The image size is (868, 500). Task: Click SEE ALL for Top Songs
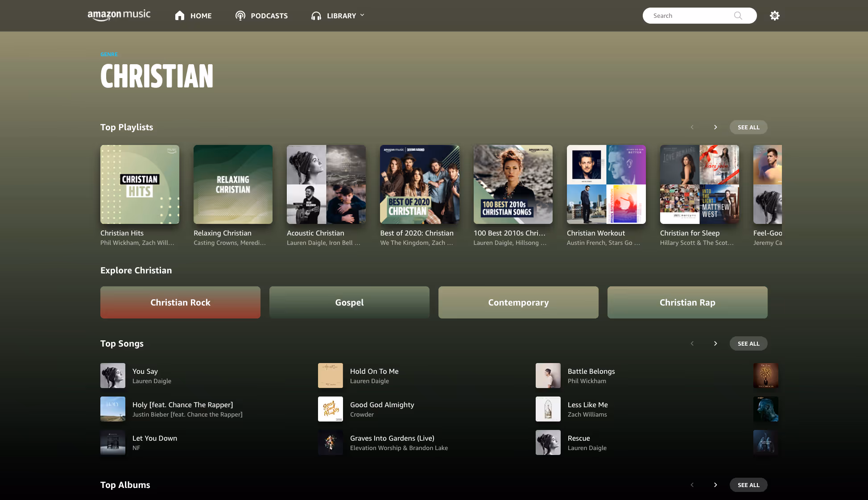tap(748, 343)
